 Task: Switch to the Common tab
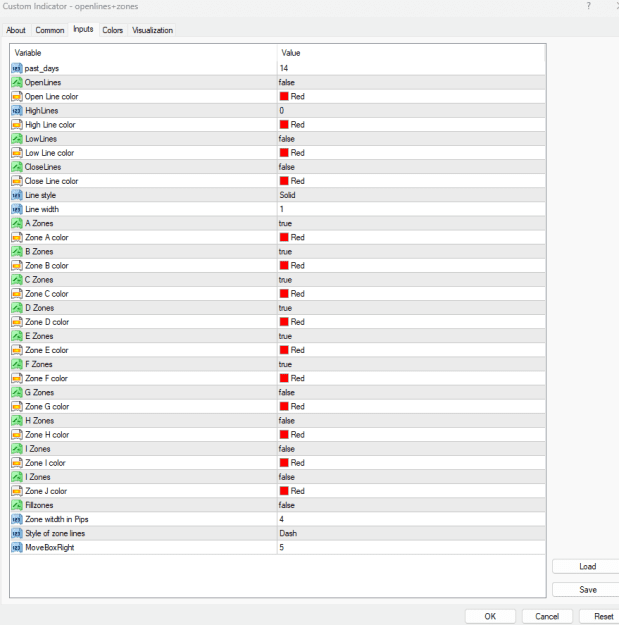[x=50, y=30]
